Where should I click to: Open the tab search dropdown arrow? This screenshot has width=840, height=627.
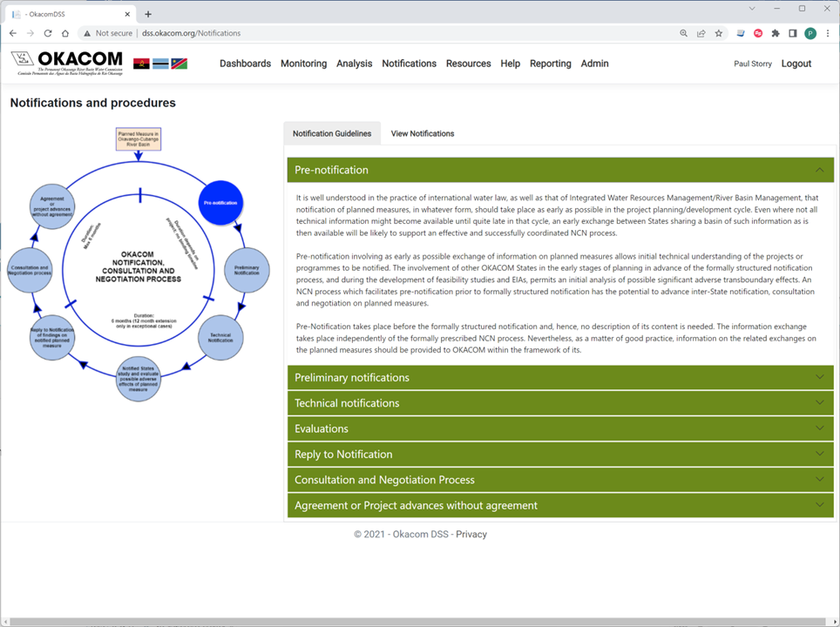(752, 9)
